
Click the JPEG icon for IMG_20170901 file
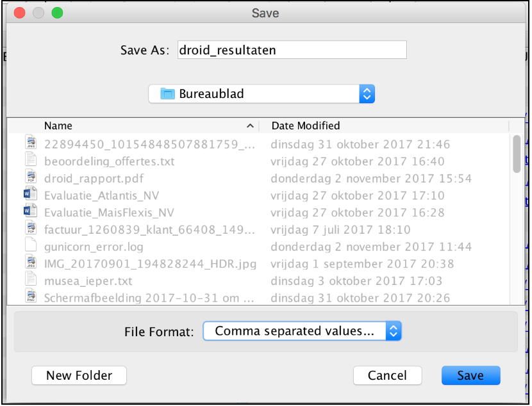tap(30, 263)
